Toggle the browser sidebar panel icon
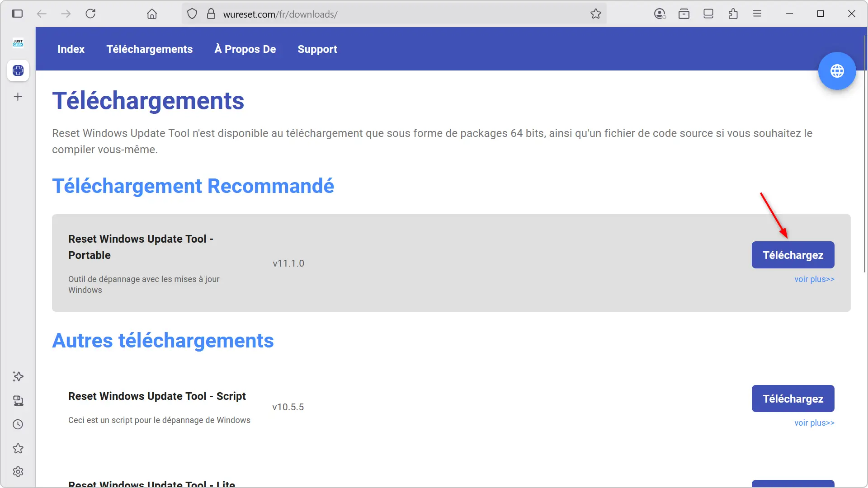This screenshot has height=488, width=868. (17, 14)
